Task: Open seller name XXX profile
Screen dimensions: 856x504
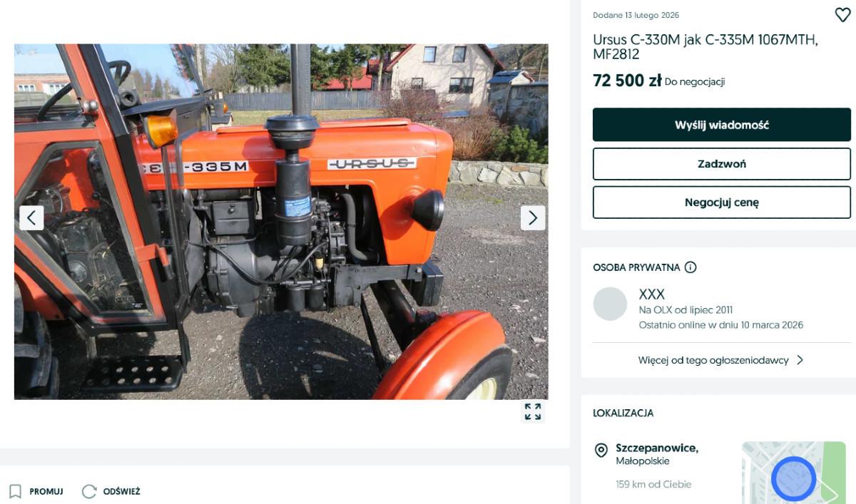Action: [x=652, y=294]
